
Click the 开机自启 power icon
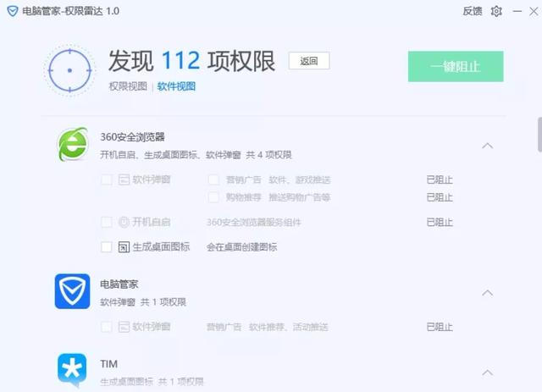124,222
